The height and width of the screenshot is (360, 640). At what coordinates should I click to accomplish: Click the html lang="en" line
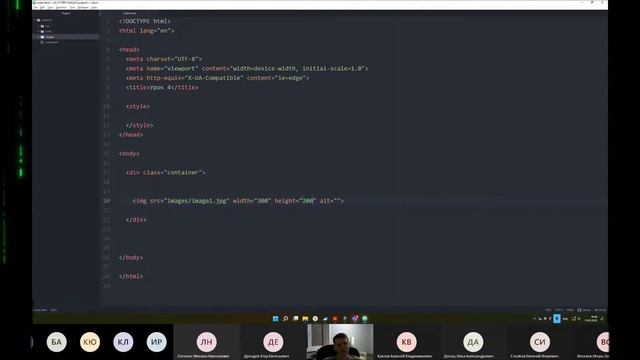147,31
